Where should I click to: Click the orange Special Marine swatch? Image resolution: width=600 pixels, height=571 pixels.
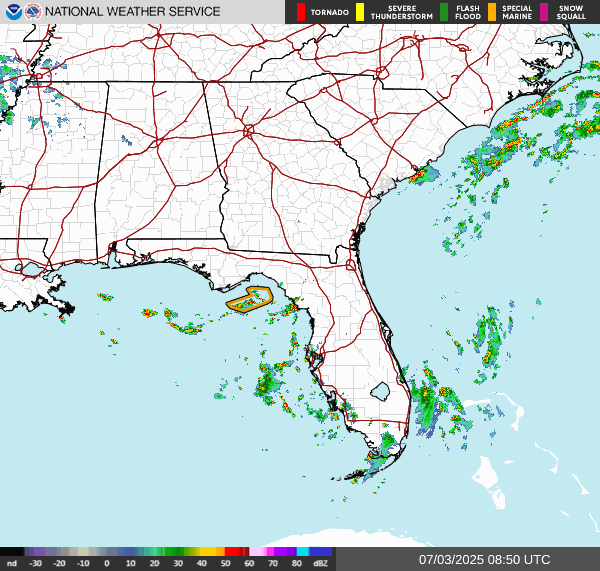[x=492, y=12]
